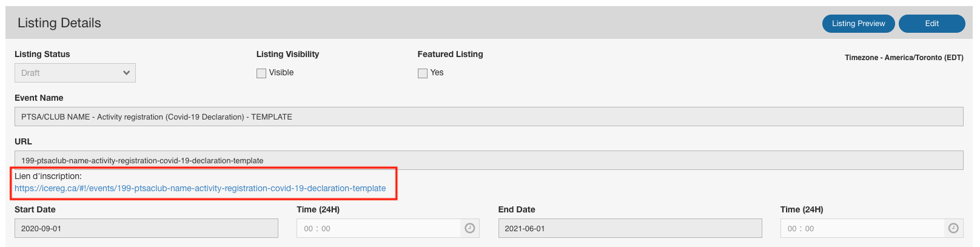Open the icereg.ca registration link
The width and height of the screenshot is (980, 247).
tap(200, 188)
